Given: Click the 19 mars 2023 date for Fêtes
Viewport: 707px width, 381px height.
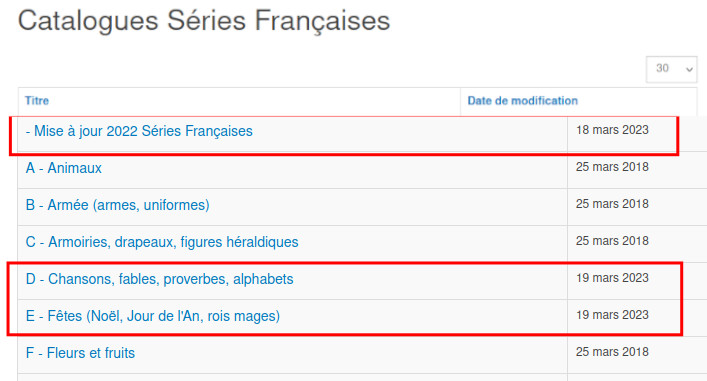Looking at the screenshot, I should [x=612, y=315].
